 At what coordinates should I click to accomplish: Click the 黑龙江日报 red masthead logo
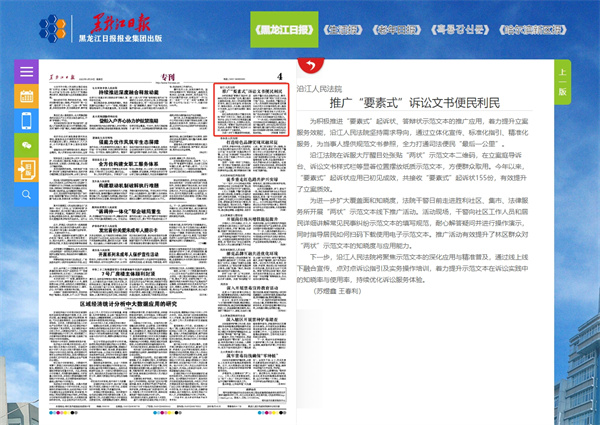[x=120, y=23]
